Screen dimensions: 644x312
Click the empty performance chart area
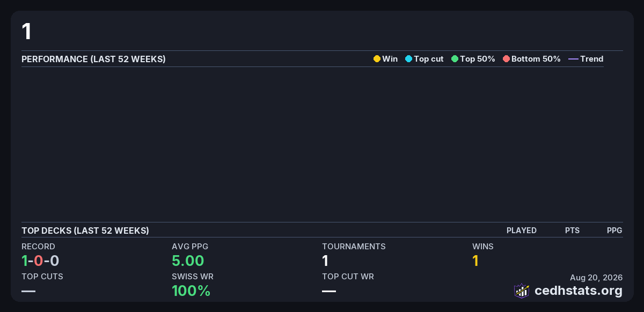pos(312,144)
